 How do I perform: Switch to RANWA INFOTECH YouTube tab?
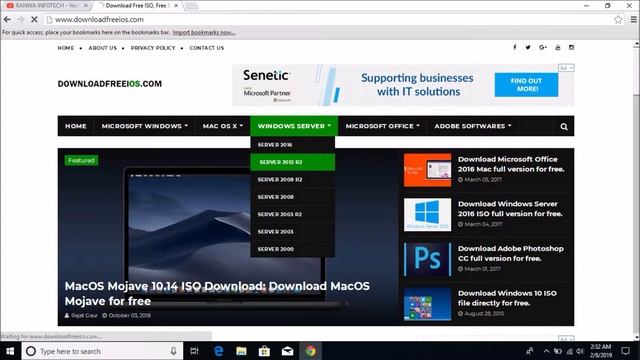[x=46, y=6]
